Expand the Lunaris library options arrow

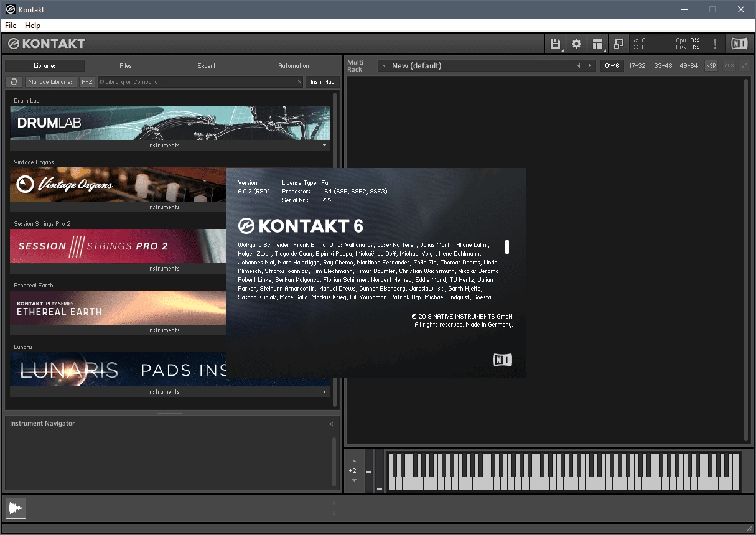coord(324,392)
